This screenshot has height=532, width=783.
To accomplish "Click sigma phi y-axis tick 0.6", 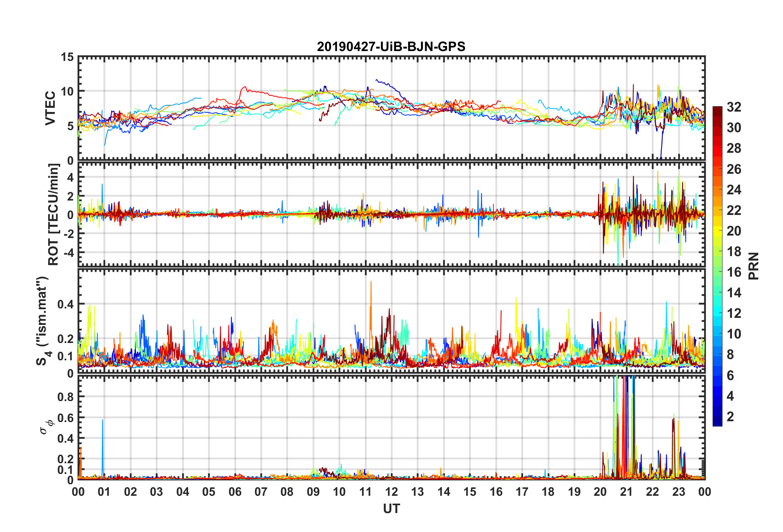I will coord(65,418).
